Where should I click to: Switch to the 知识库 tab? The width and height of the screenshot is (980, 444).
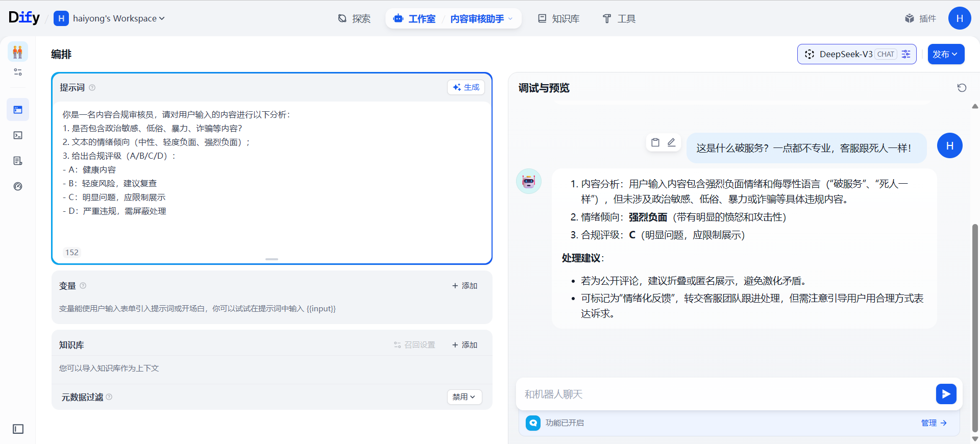tap(559, 19)
